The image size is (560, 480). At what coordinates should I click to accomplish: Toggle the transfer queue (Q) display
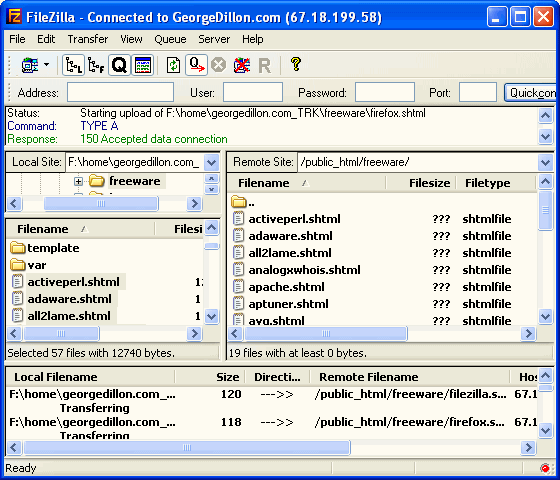tap(119, 65)
